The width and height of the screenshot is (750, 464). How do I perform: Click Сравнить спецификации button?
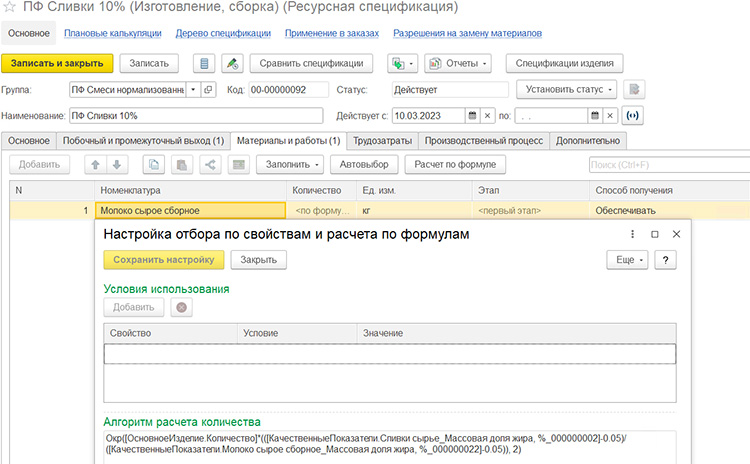click(311, 63)
